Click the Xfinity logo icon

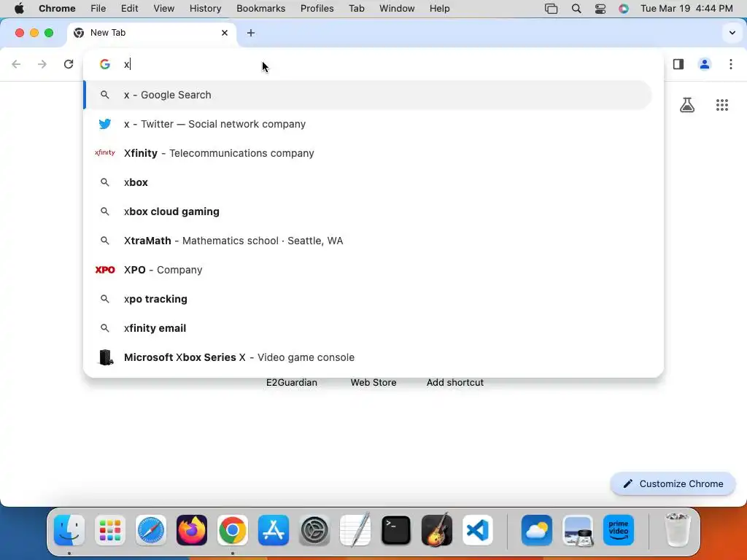105,153
